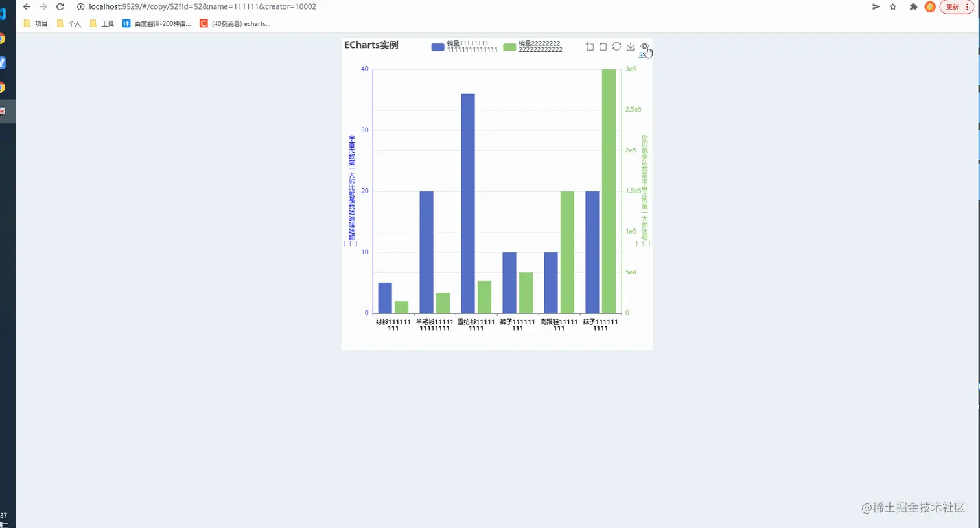Click the blue 羊毛衫 bar

pos(426,252)
